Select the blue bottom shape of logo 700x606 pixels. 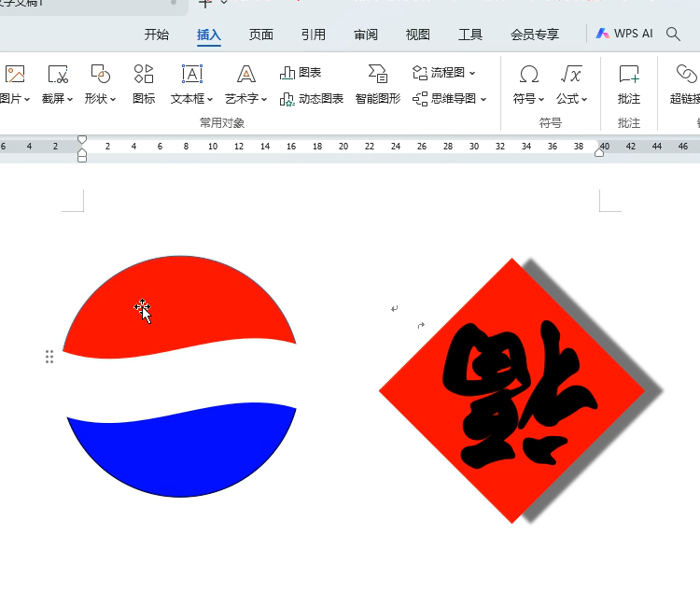(181, 451)
